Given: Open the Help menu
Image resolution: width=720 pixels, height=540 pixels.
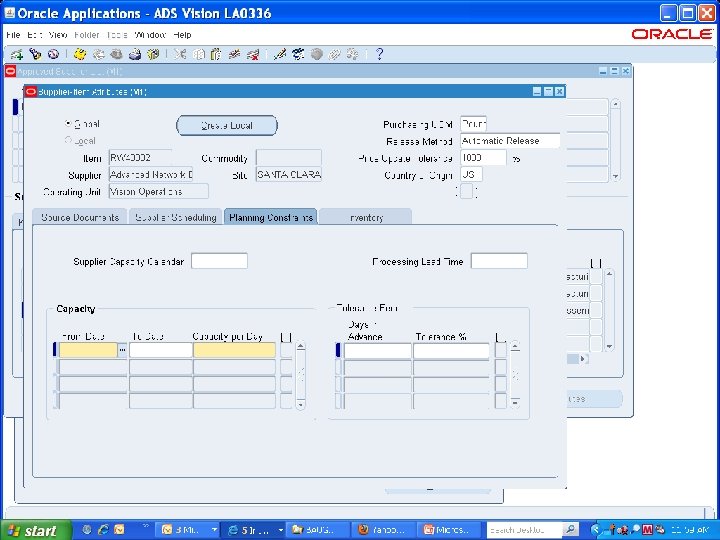Looking at the screenshot, I should [x=182, y=35].
